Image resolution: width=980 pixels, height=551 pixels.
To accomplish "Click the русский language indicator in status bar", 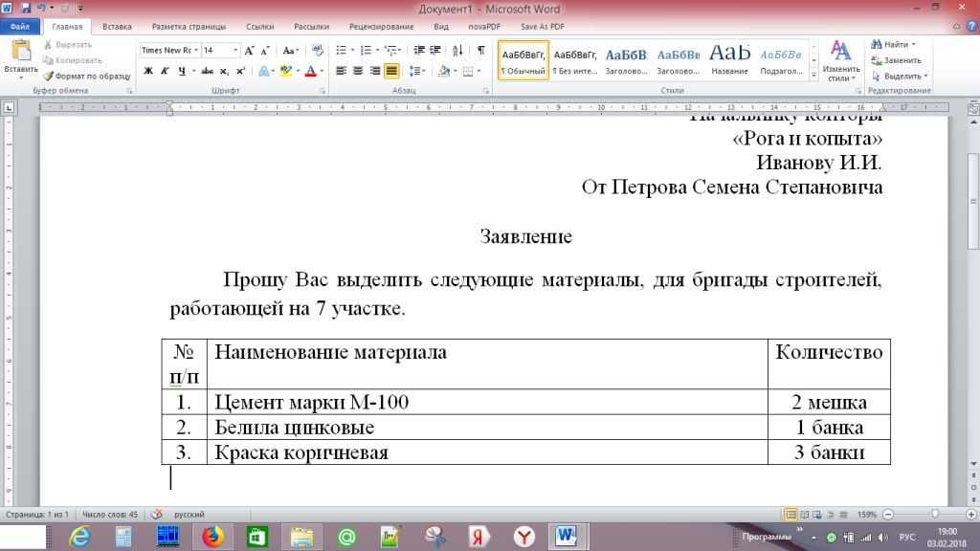I will click(189, 514).
